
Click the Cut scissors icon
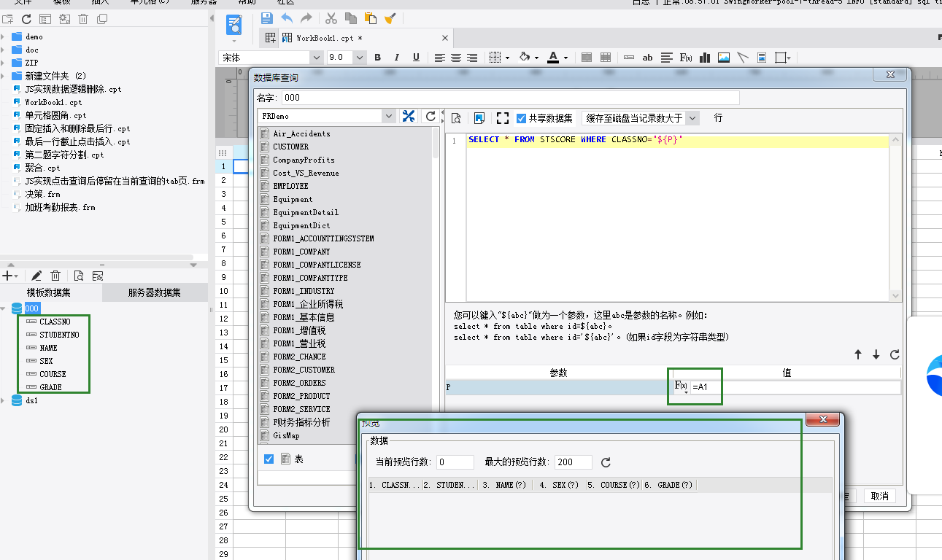pos(331,18)
